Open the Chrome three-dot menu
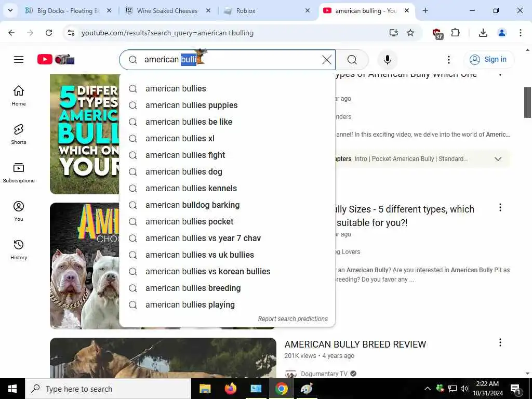Image resolution: width=532 pixels, height=399 pixels. [520, 33]
